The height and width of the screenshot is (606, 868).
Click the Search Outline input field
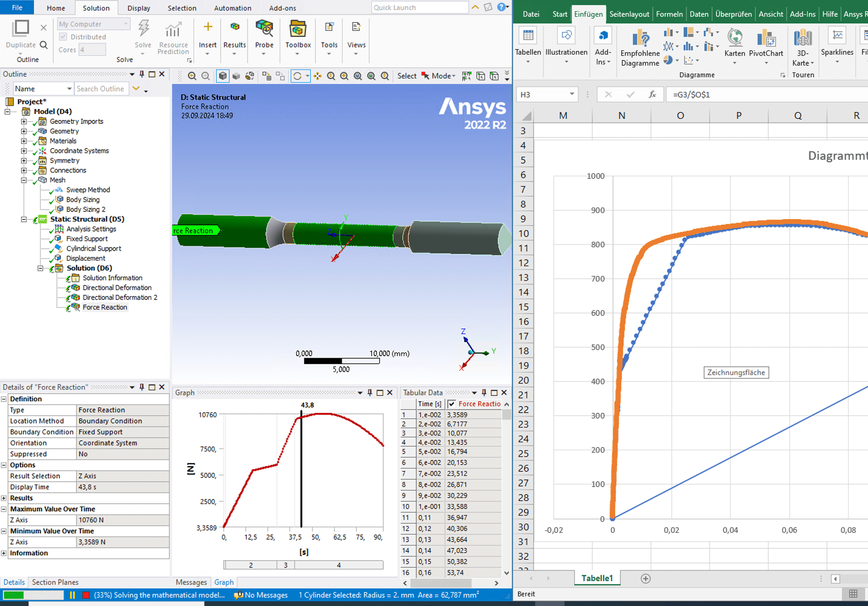[x=100, y=88]
